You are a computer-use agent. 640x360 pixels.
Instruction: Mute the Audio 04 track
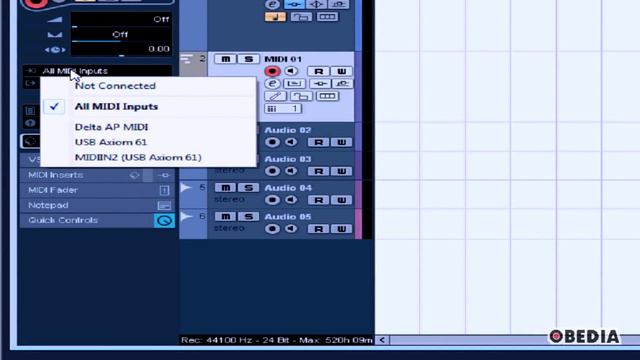(x=225, y=188)
